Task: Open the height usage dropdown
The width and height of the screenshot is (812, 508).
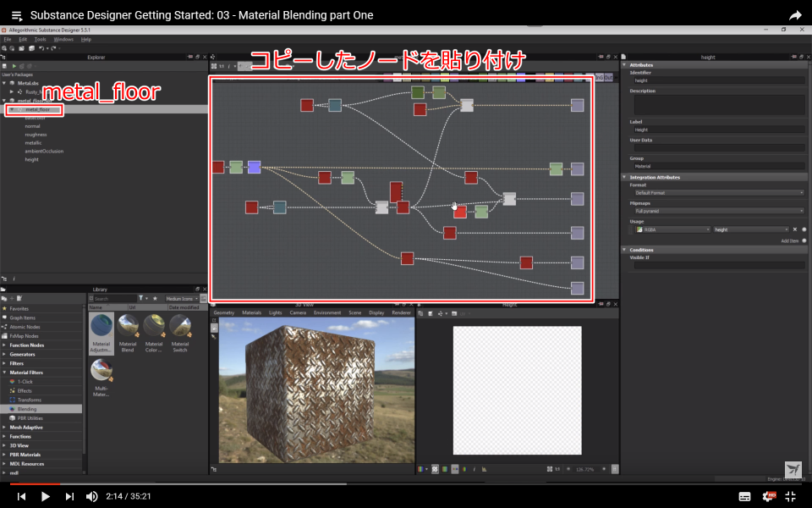Action: pos(751,229)
